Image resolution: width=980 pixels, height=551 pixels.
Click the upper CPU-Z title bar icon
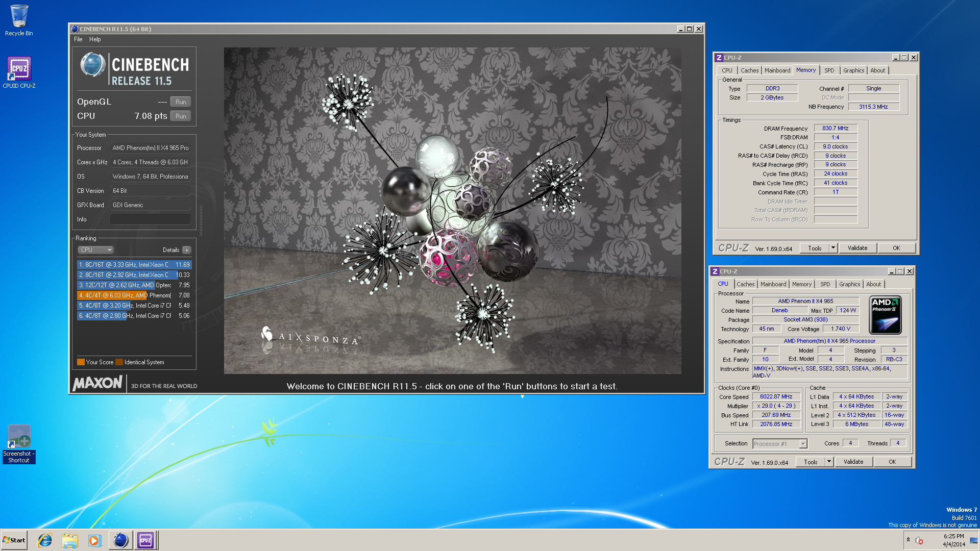[x=719, y=58]
